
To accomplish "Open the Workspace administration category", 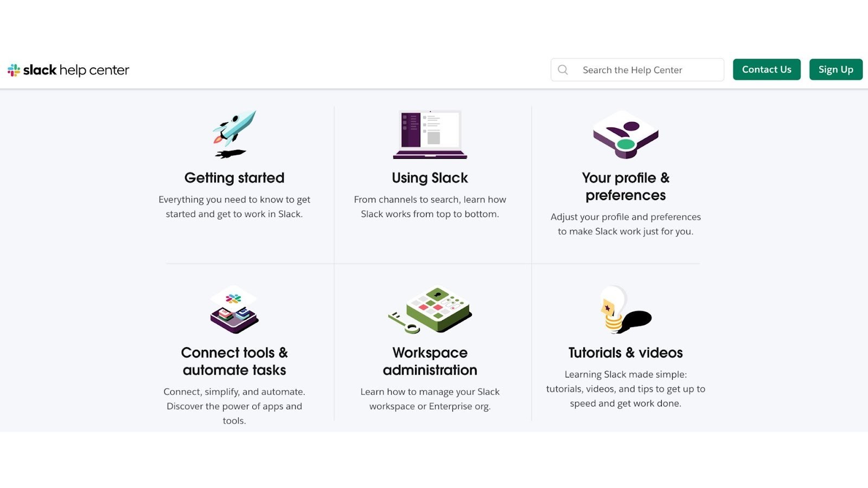I will click(x=430, y=361).
